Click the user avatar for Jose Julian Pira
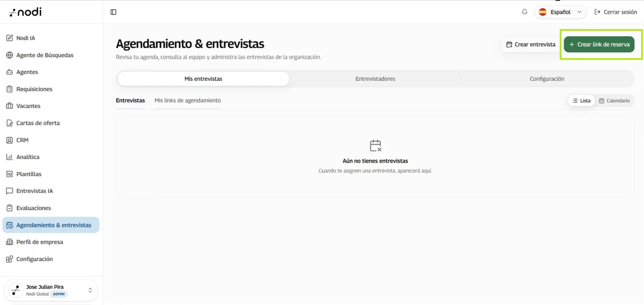Screen dimensions: 644x305 16,290
